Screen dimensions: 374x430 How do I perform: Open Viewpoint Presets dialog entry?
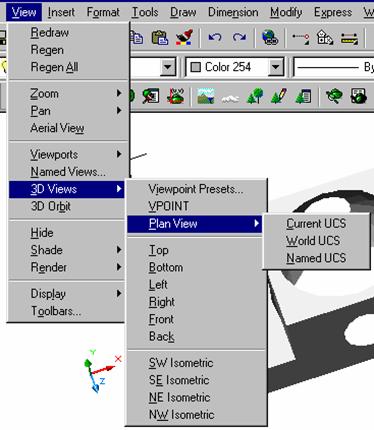tap(196, 189)
